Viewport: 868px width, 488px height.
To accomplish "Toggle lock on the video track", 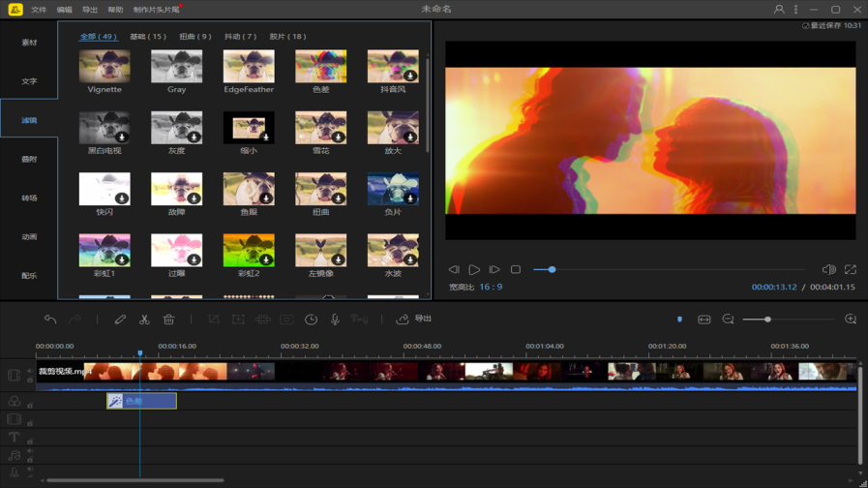I will coord(30,378).
